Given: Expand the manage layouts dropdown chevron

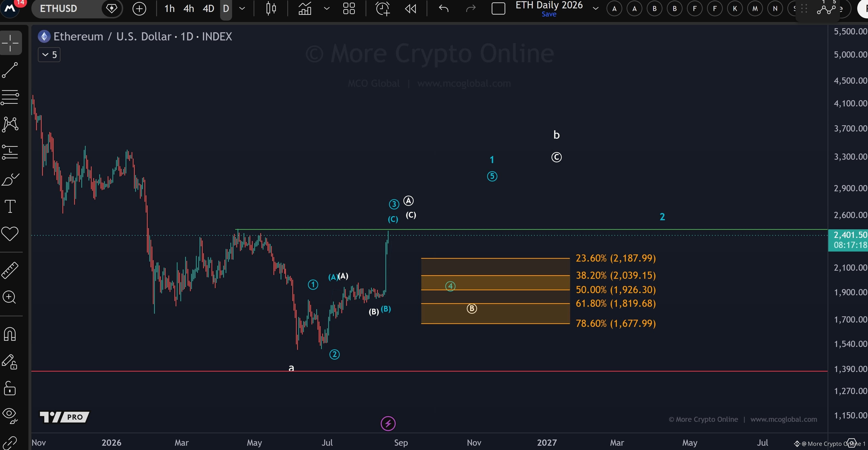Looking at the screenshot, I should (595, 8).
